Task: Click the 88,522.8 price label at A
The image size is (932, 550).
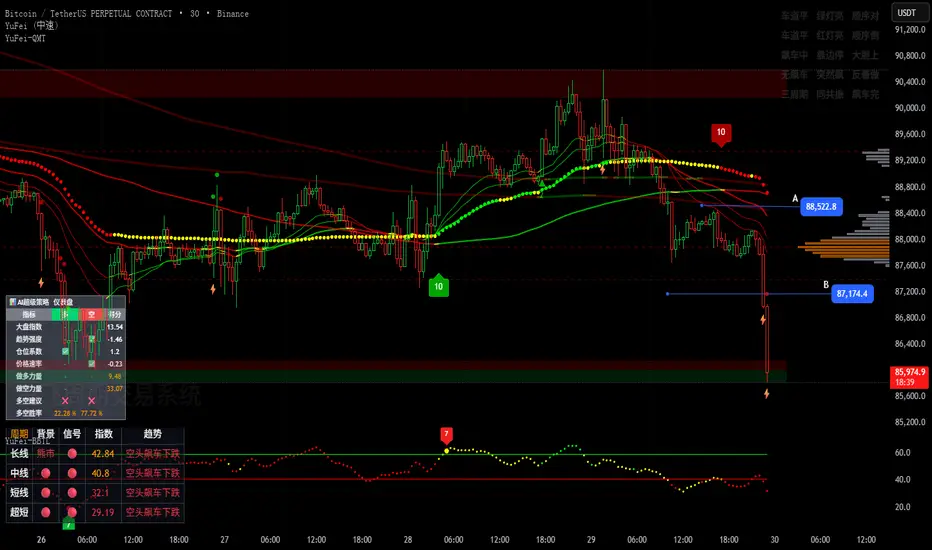Action: [821, 207]
